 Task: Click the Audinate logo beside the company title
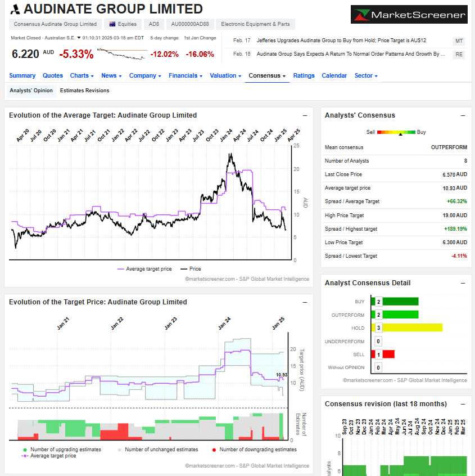pyautogui.click(x=15, y=10)
